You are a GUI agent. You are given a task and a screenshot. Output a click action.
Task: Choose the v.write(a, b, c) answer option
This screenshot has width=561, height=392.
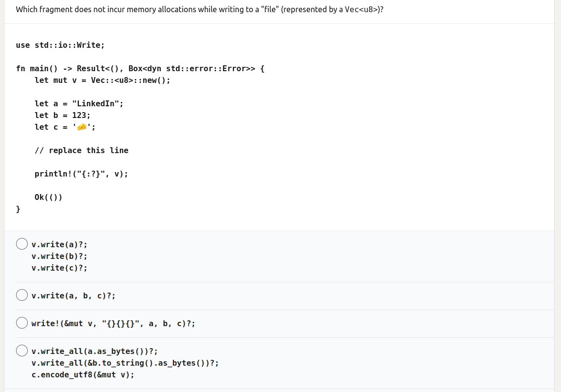(21, 294)
